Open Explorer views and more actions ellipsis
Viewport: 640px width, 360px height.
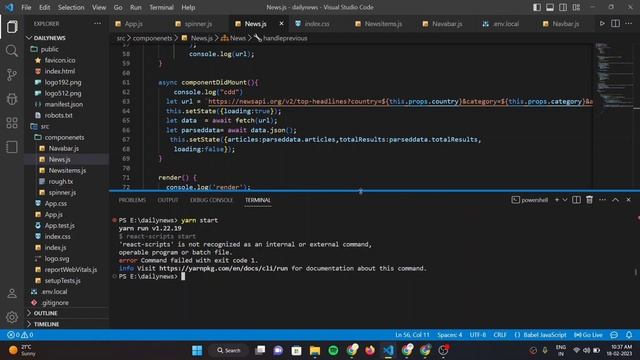pos(97,24)
